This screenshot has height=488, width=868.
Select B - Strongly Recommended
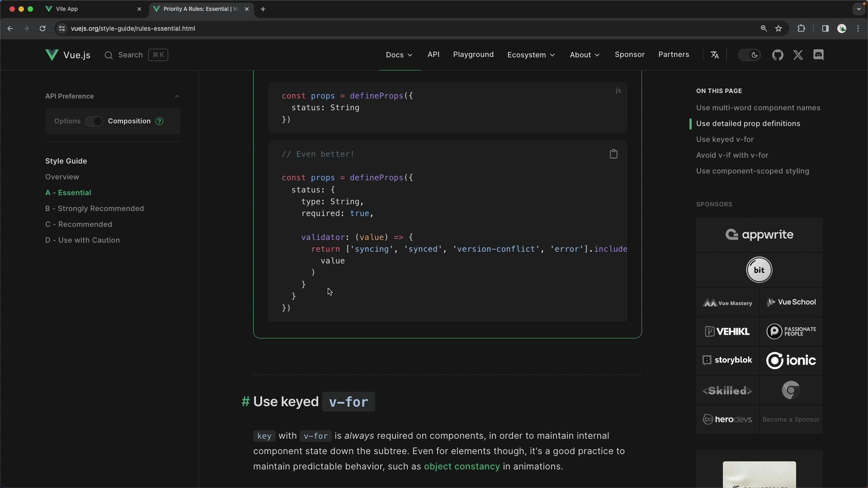[94, 209]
